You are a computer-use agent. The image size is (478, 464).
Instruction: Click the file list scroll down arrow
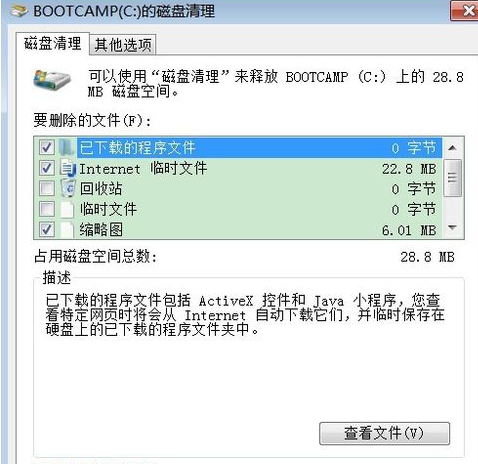point(452,228)
